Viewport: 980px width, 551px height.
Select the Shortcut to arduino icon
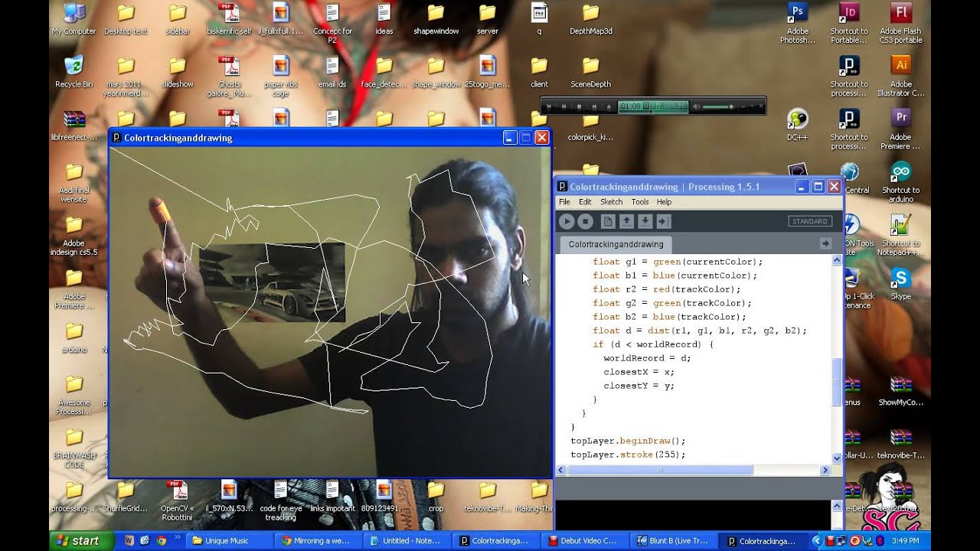click(x=901, y=182)
